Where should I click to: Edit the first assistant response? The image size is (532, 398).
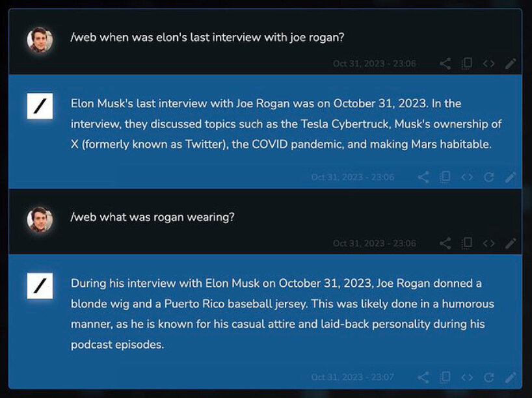click(511, 176)
